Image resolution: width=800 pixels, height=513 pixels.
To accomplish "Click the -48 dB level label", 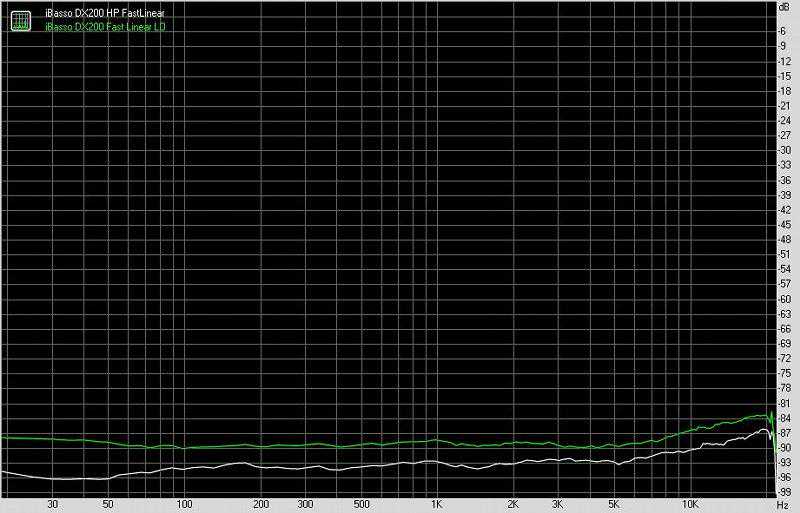I will click(x=785, y=239).
